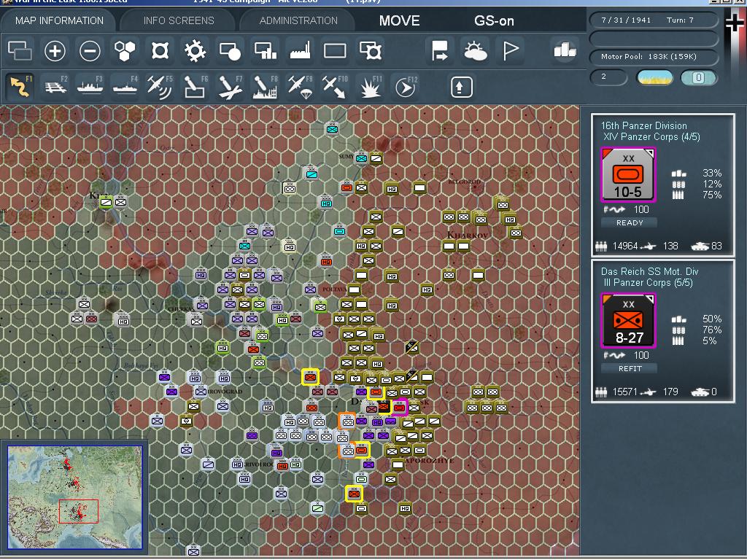Select F9 air transport parachute icon

[x=300, y=86]
